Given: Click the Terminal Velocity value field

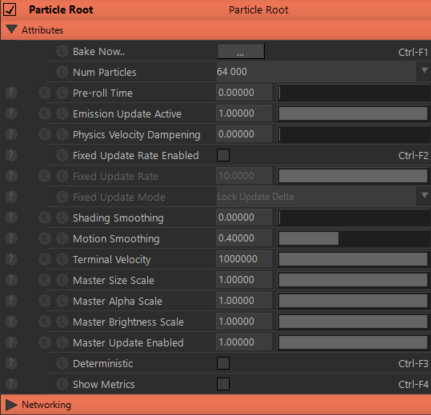Looking at the screenshot, I should point(244,259).
